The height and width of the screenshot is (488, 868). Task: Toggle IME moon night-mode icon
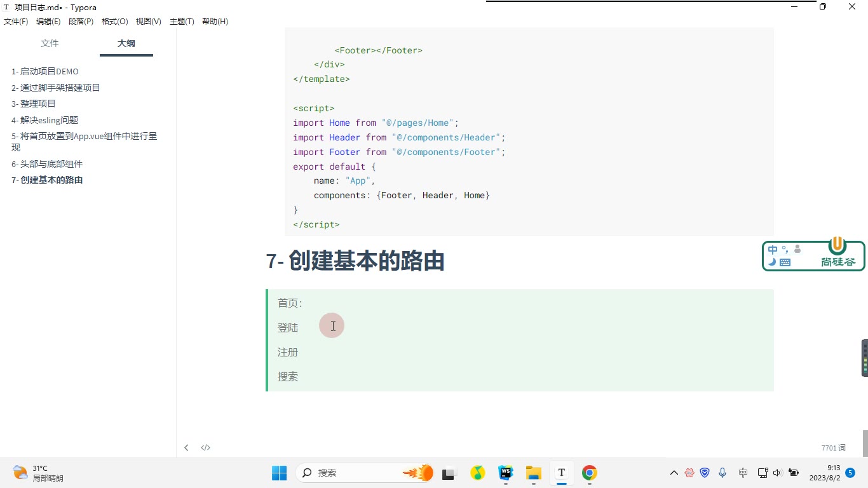772,262
